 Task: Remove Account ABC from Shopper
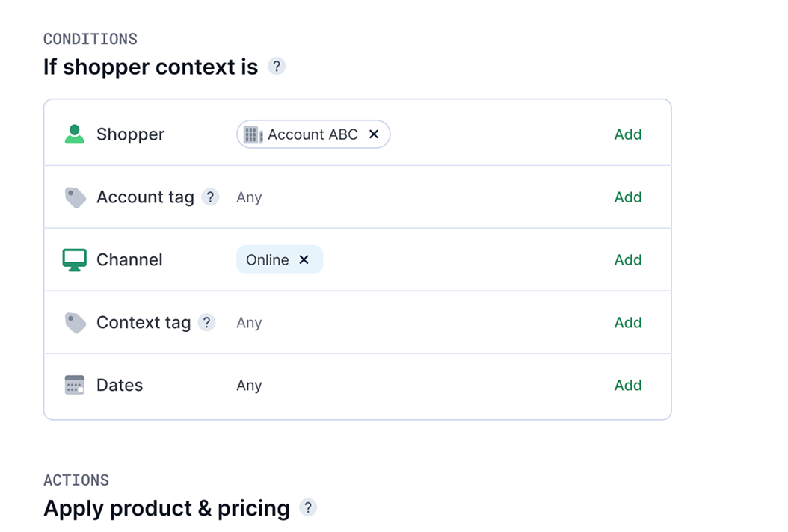[374, 134]
